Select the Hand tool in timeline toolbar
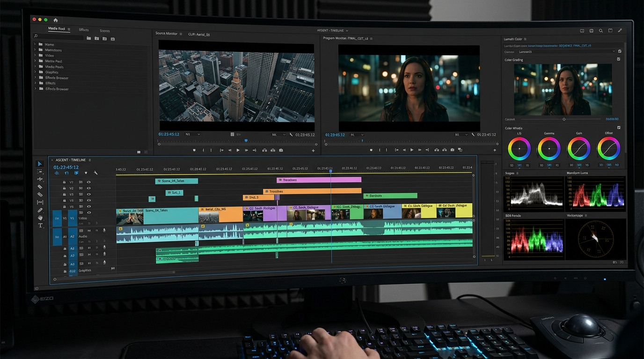This screenshot has height=359, width=644. click(40, 218)
